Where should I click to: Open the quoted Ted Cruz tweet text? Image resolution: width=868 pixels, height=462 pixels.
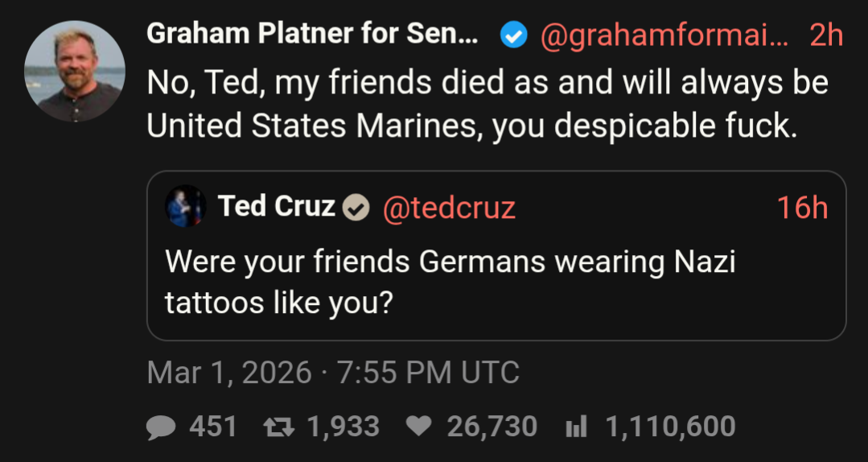pos(450,282)
